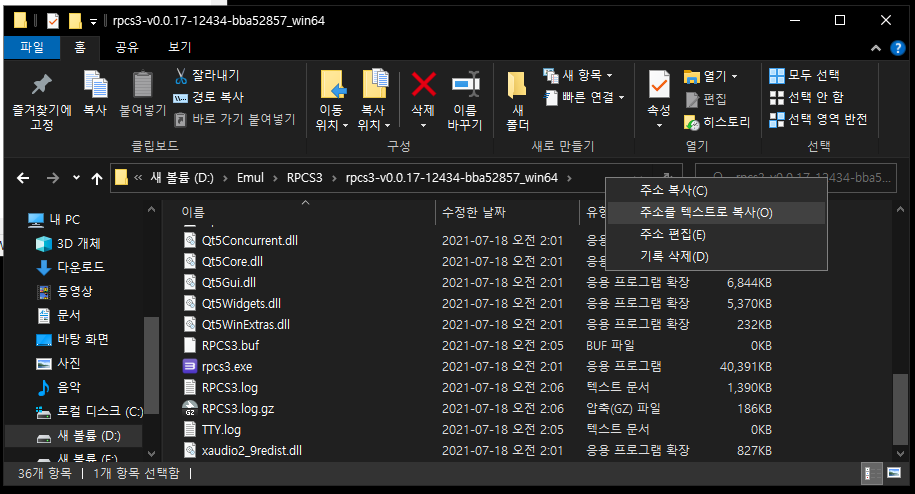
Task: Select TTY.log in the file list
Action: 221,430
